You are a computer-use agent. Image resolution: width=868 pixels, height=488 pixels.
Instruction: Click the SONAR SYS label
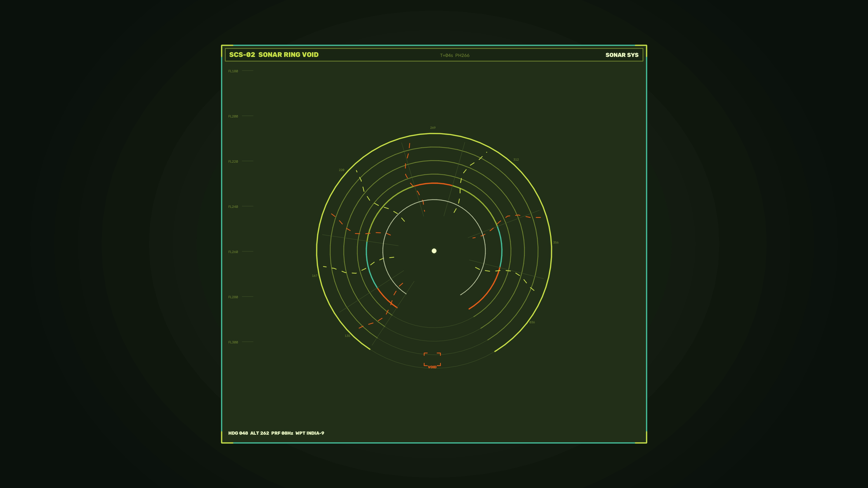click(622, 55)
